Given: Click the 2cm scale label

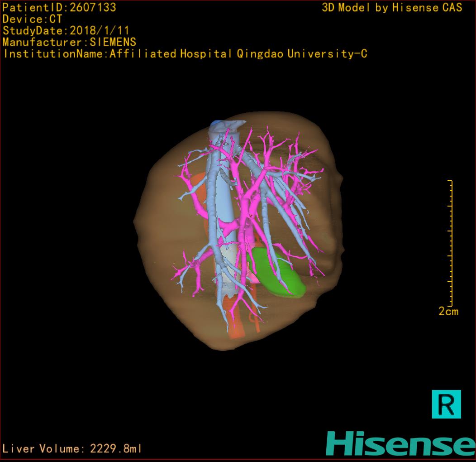Looking at the screenshot, I should click(x=448, y=312).
